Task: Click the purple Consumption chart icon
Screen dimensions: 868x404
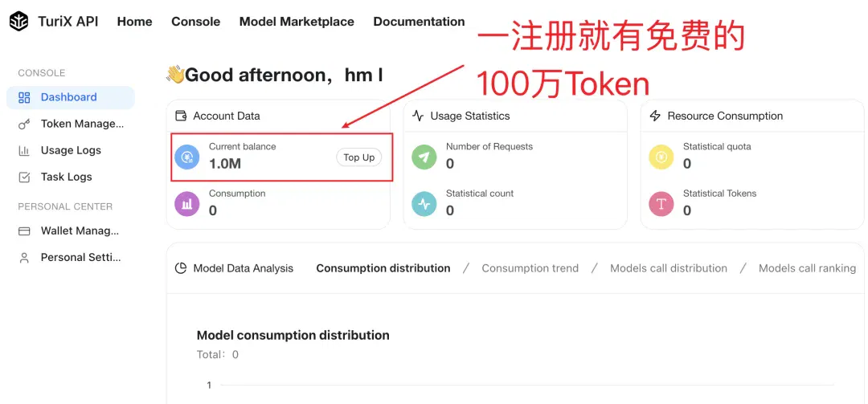Action: [x=187, y=204]
